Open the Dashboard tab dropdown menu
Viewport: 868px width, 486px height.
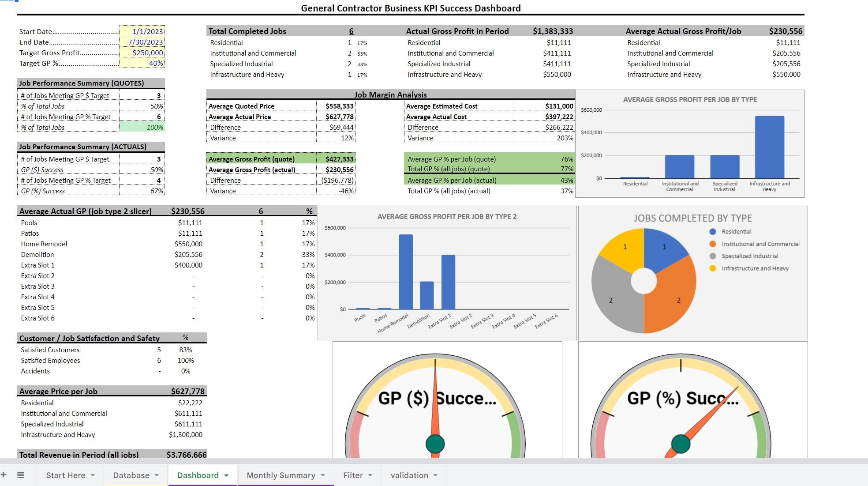point(227,475)
